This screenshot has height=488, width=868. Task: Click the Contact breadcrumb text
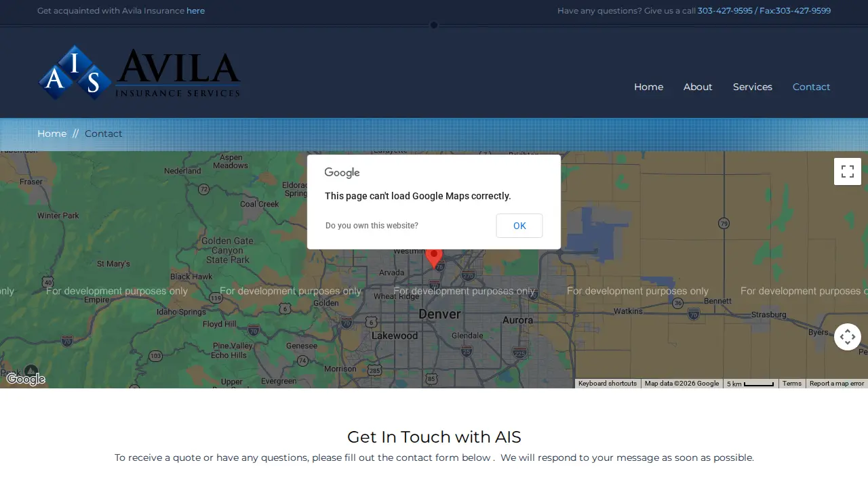[104, 134]
